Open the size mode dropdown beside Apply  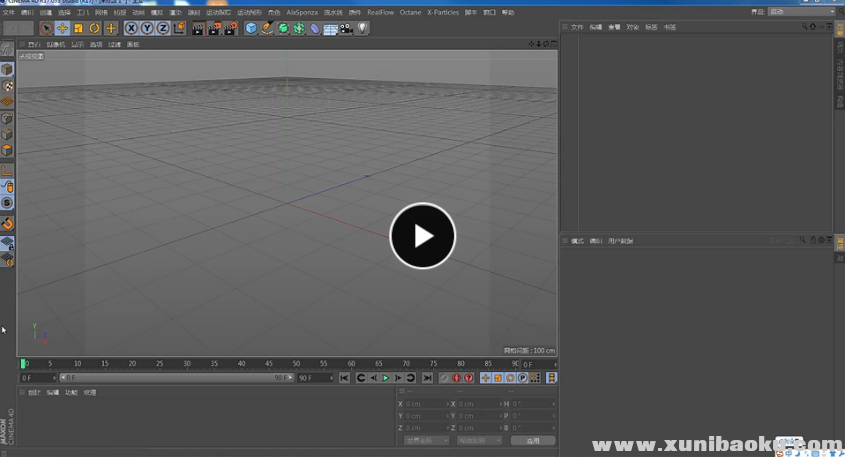coord(479,440)
